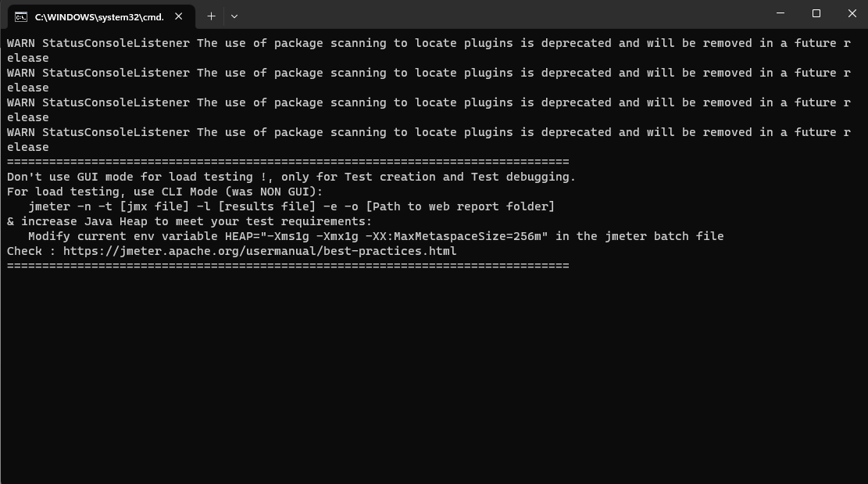The image size is (868, 484).
Task: Click the 'jmeter -n -t' command text
Action: click(x=70, y=206)
